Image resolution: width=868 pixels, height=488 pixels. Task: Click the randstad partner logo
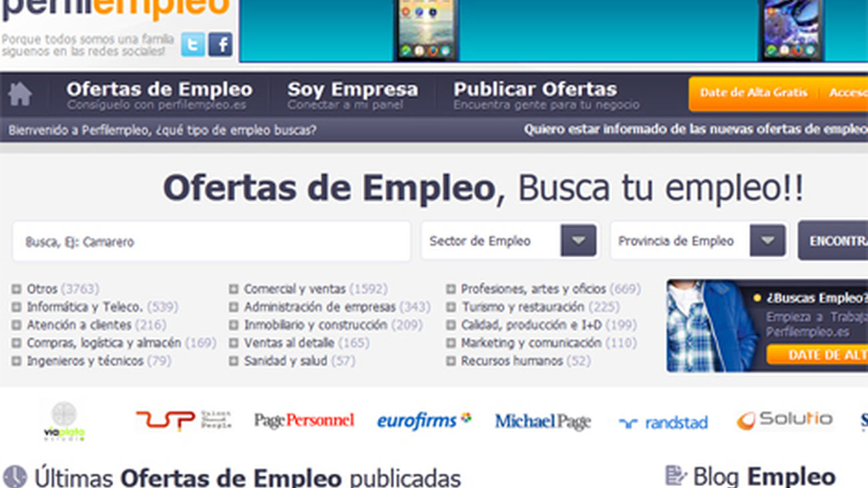click(x=663, y=421)
